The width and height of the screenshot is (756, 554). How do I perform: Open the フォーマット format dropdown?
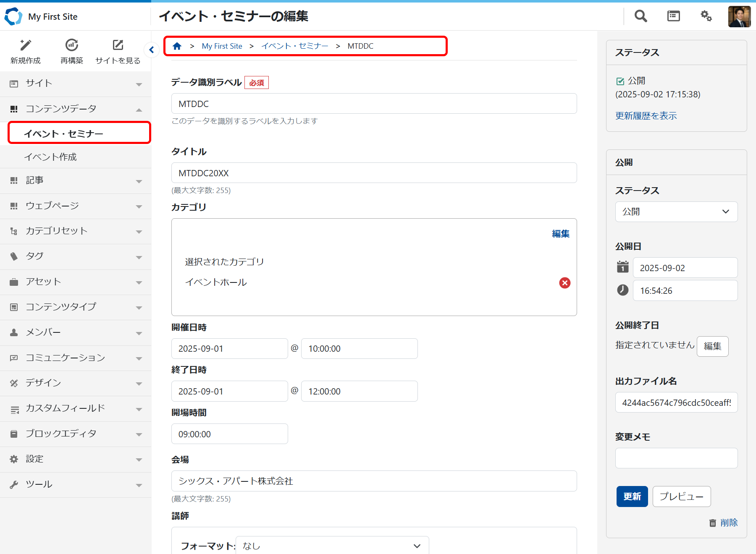pos(332,546)
